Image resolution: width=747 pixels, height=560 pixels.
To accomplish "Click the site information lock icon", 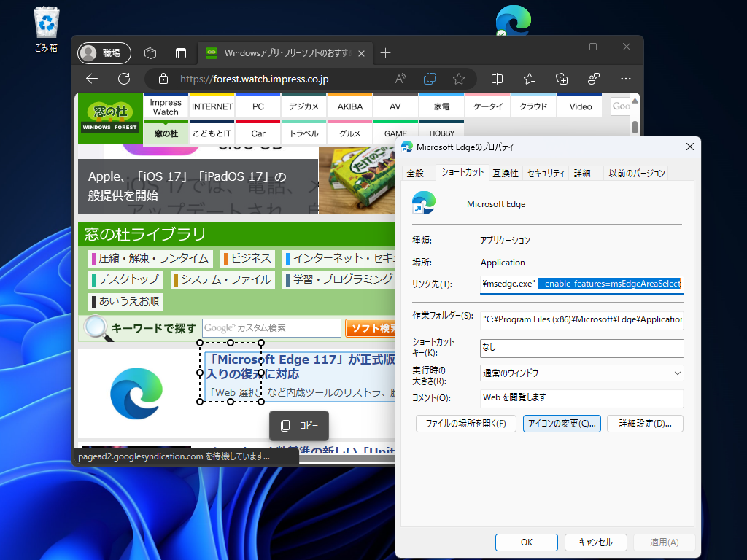I will [x=164, y=78].
